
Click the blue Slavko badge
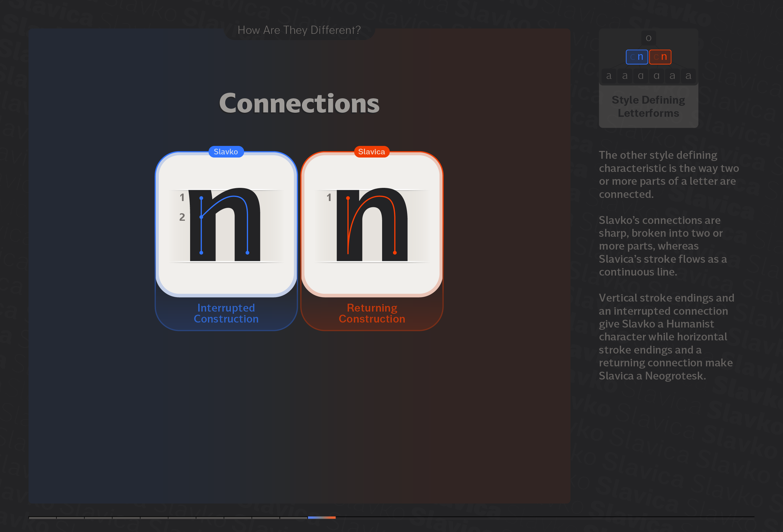[x=226, y=152]
